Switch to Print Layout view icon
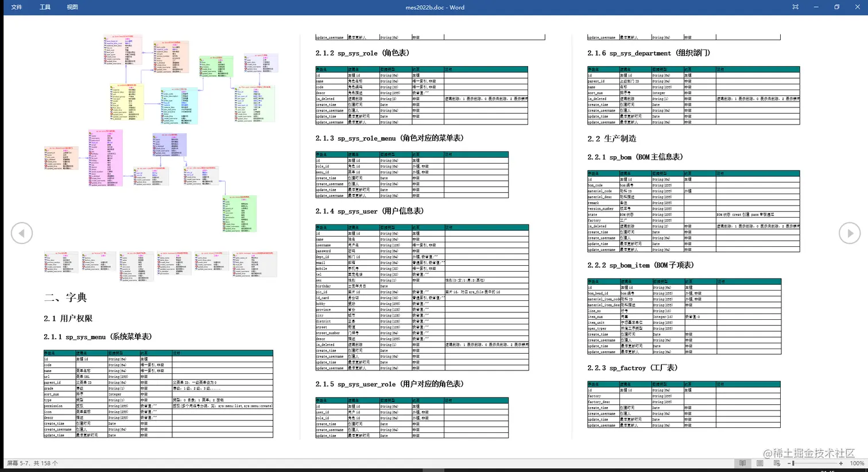 pyautogui.click(x=759, y=463)
